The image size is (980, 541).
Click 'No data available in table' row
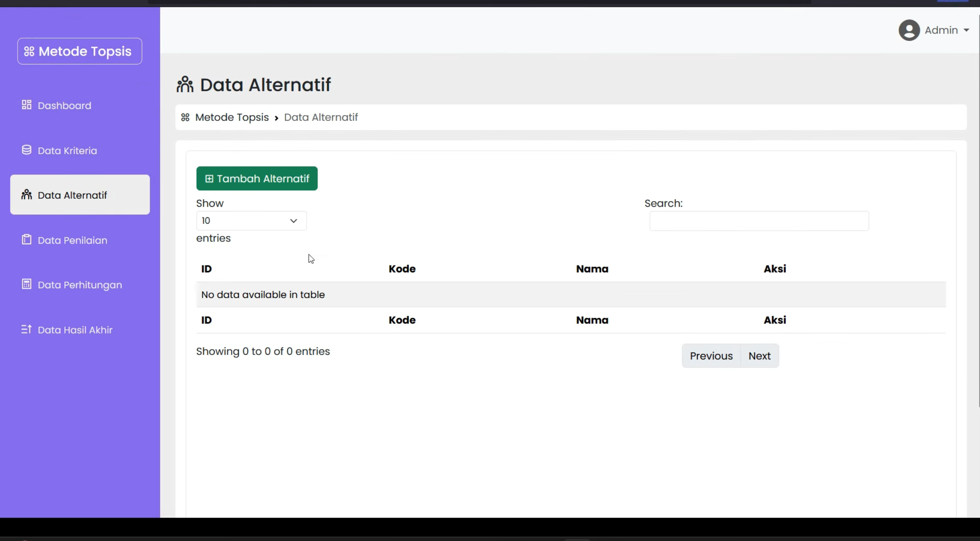[571, 295]
